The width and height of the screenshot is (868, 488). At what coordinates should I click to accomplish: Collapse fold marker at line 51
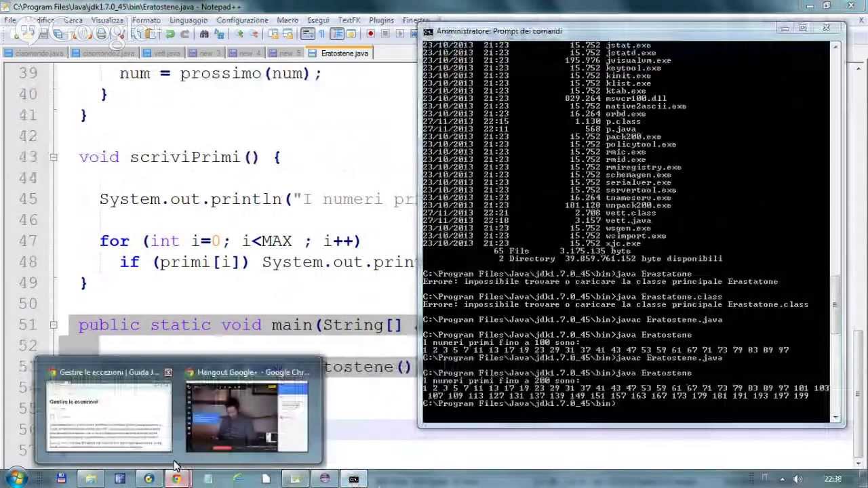tap(53, 325)
